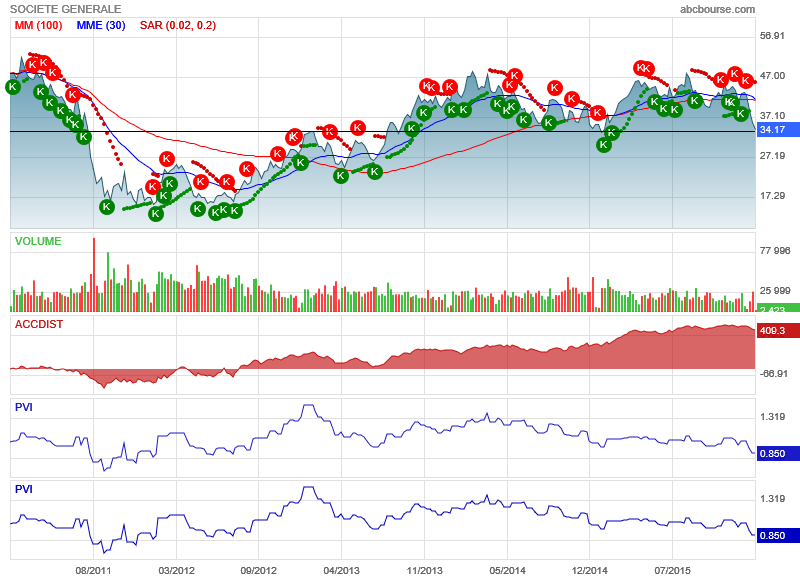Select the PVI label just below ACCDIST panel
Image resolution: width=800 pixels, height=580 pixels.
(23, 407)
